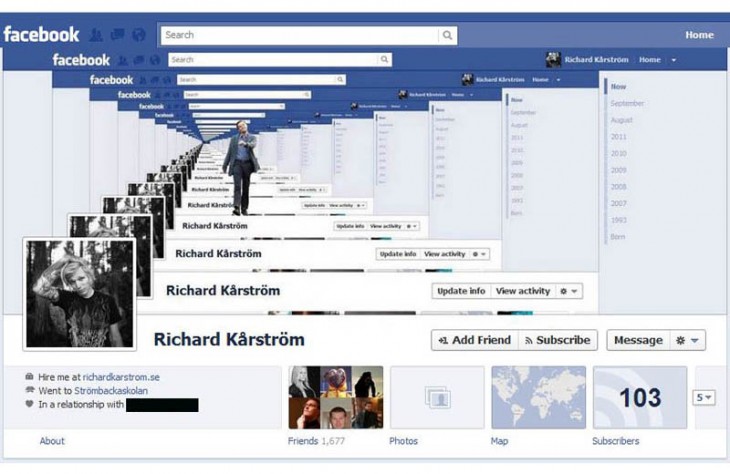
Task: Jump to September in the timeline sidebar
Action: (x=627, y=103)
